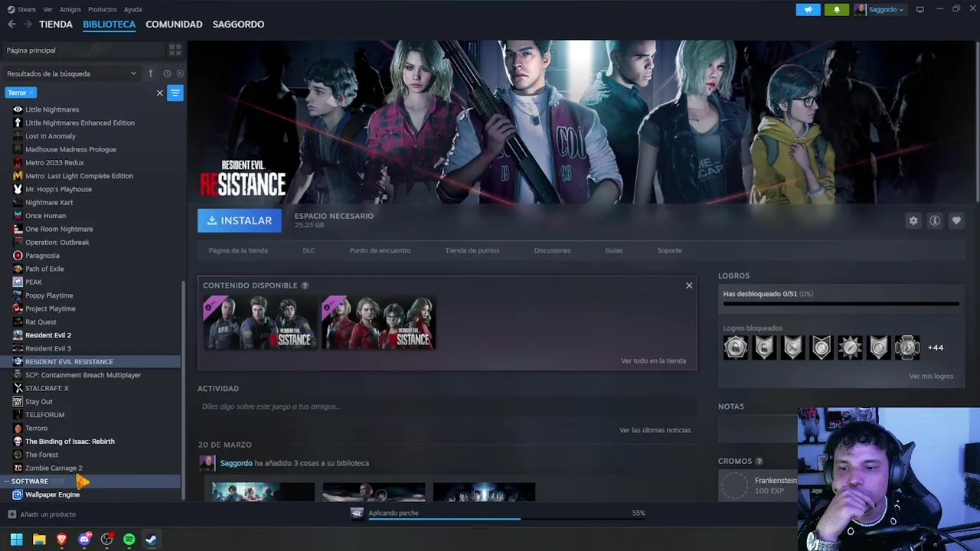
Task: Go back with the left arrow
Action: click(x=11, y=24)
